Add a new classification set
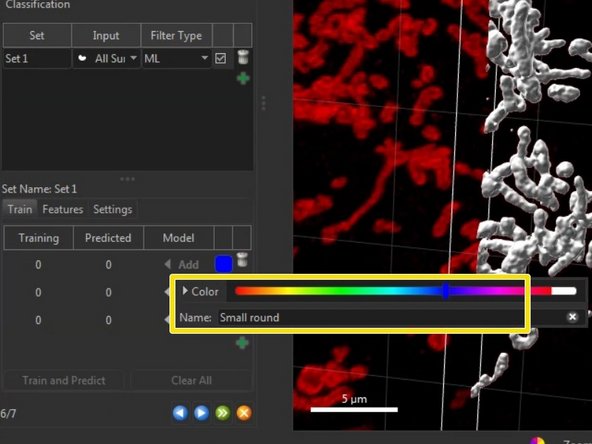 coord(243,79)
